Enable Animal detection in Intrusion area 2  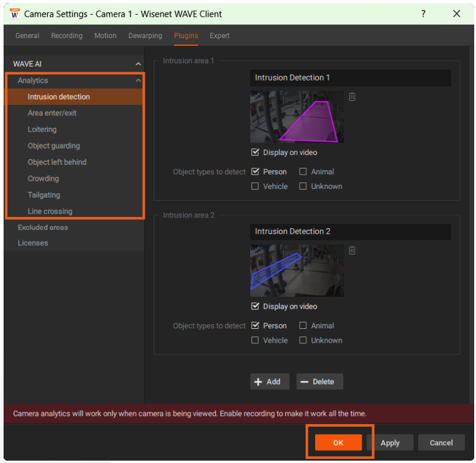(x=303, y=325)
